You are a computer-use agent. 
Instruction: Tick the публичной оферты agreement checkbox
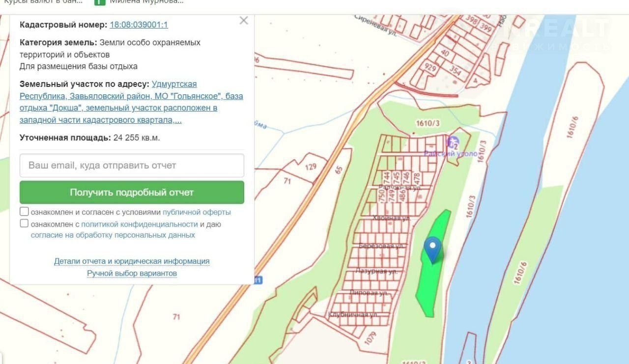(x=24, y=212)
